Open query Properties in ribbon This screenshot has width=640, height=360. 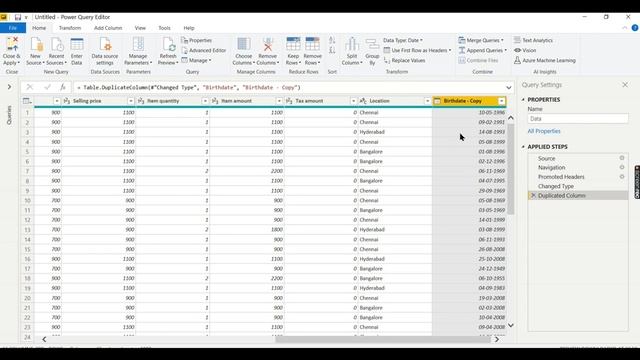point(196,40)
